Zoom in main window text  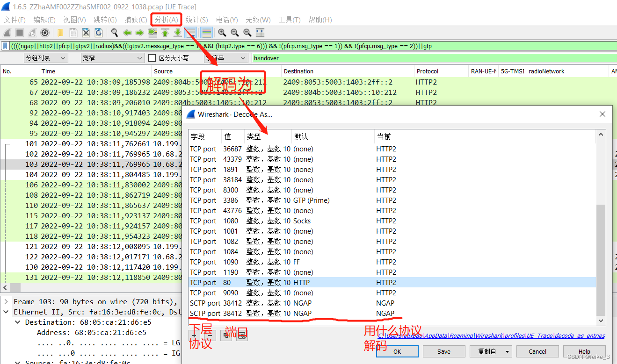pyautogui.click(x=222, y=33)
